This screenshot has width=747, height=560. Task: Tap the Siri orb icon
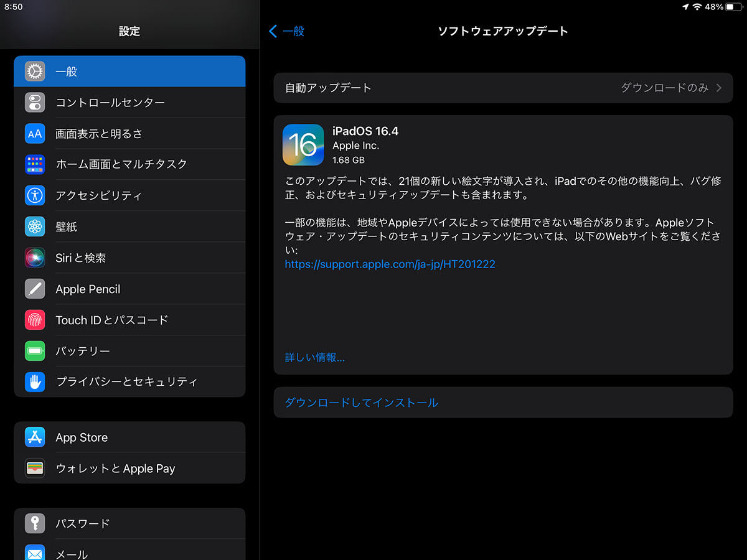[35, 258]
